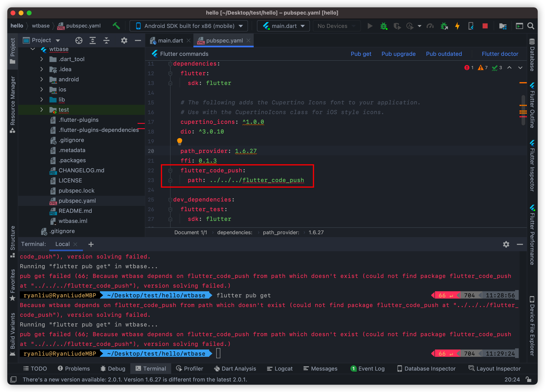Click the Search Everywhere magnifier icon
Viewport: 545px width, 392px height.
pyautogui.click(x=531, y=26)
